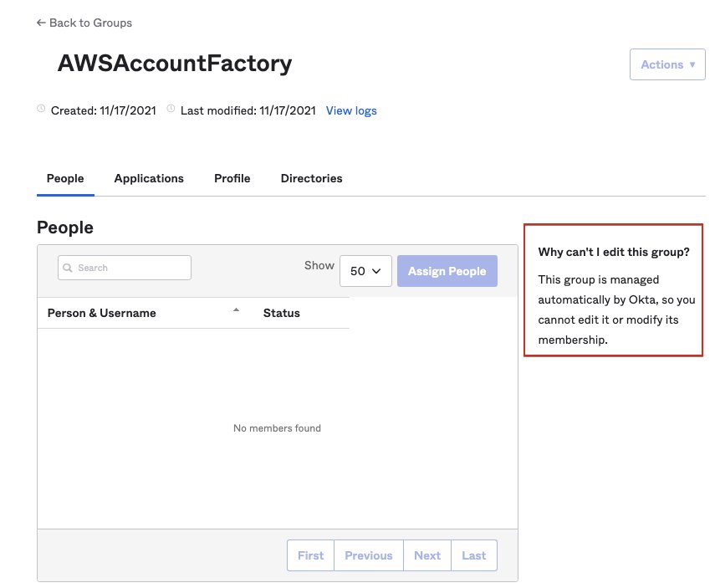Click the 'managed automatically by Okta' explanation text
The image size is (715, 588).
tap(616, 309)
